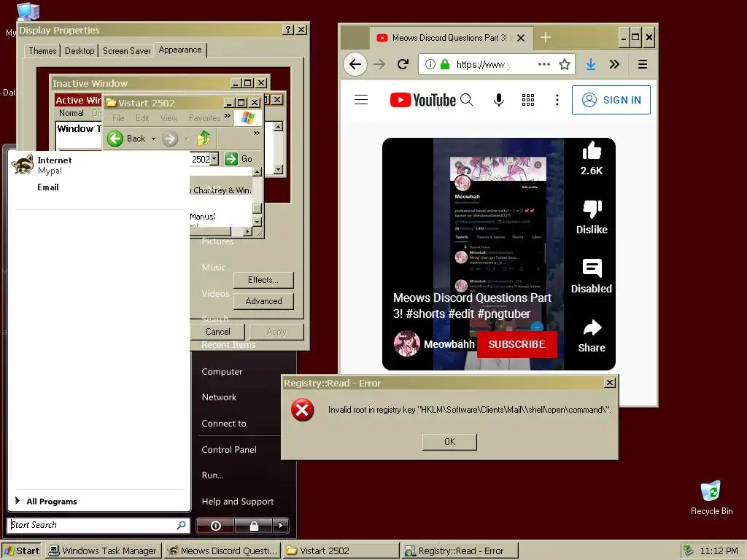Open a new browser tab with plus button

pos(546,37)
